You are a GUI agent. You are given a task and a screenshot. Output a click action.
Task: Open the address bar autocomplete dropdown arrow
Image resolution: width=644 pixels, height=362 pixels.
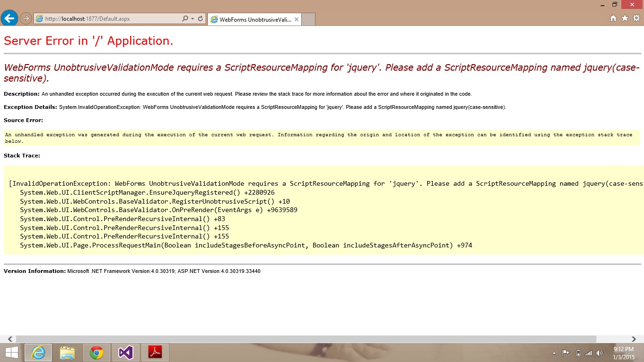(x=192, y=19)
